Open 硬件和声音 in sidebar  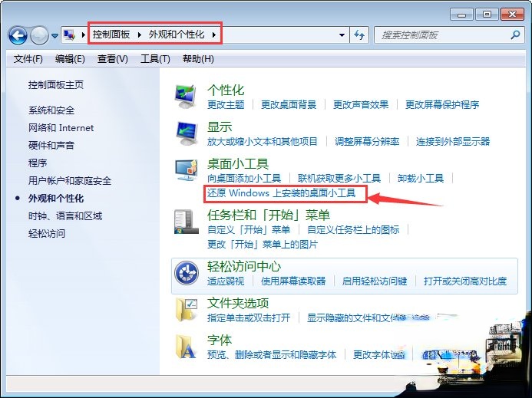click(51, 146)
